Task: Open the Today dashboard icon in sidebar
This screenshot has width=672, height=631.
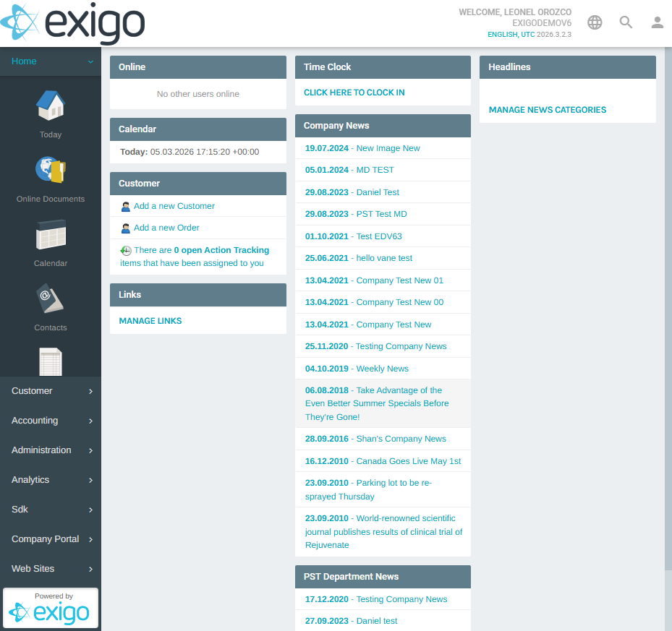Action: point(50,107)
